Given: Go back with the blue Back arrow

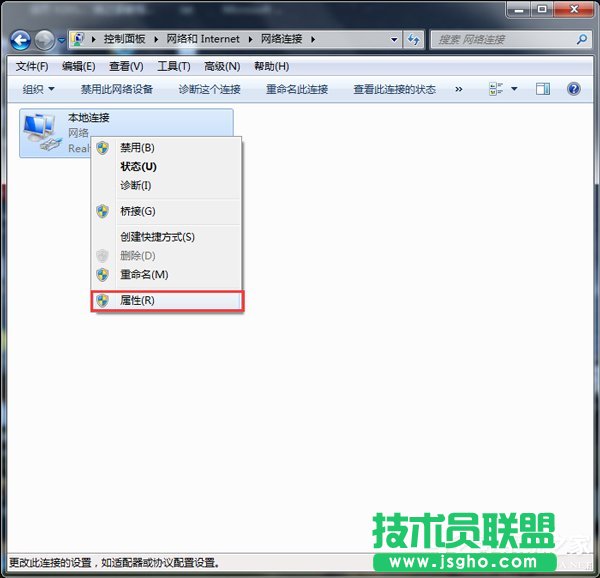Looking at the screenshot, I should tap(20, 40).
